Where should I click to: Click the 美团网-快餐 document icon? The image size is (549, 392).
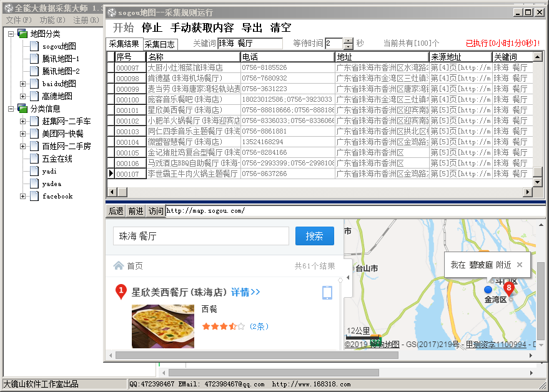(x=34, y=134)
